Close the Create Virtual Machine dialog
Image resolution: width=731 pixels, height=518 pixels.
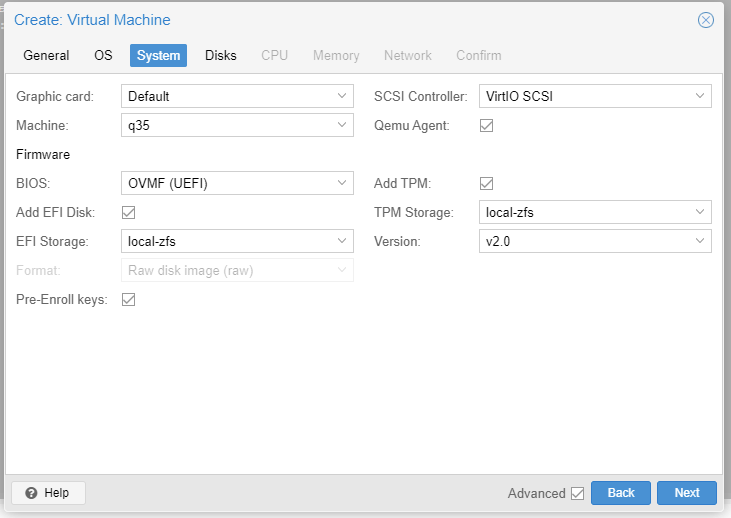tap(705, 20)
